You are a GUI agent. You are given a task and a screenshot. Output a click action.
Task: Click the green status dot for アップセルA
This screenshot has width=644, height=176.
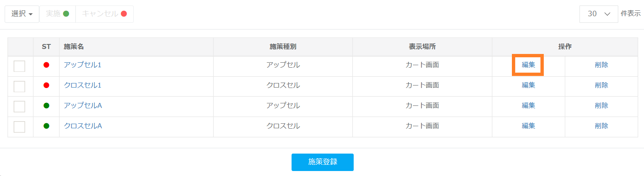click(x=46, y=106)
